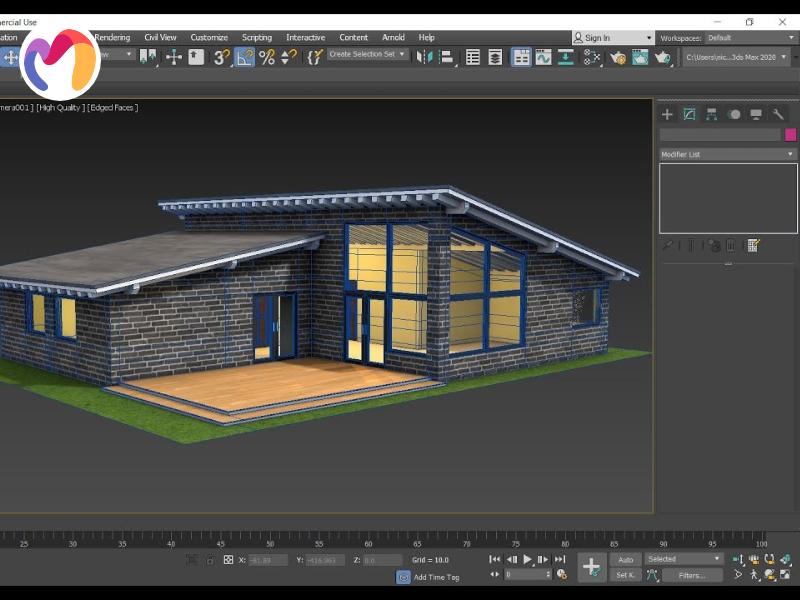Open the Workspaces Default dropdown
Screen dimensions: 800x600
[x=749, y=38]
